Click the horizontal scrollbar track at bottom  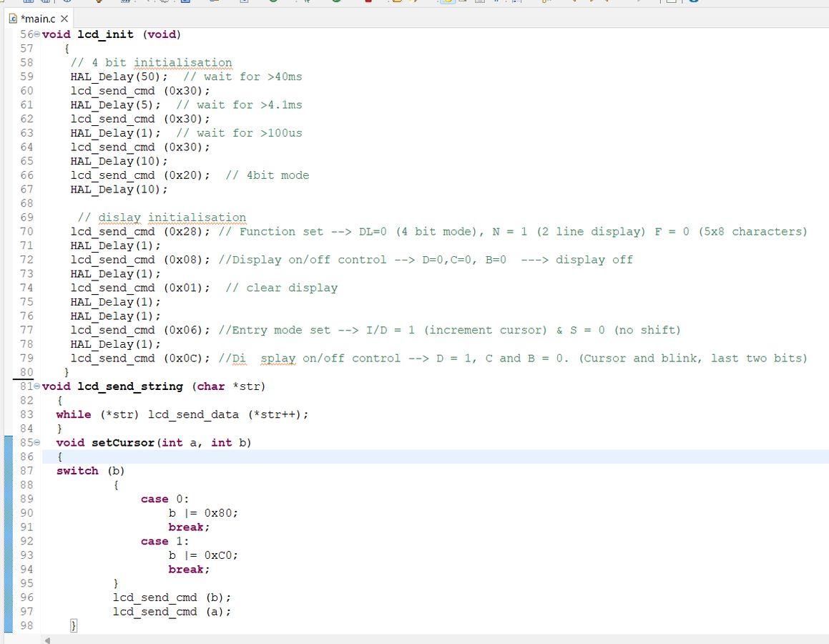(429, 640)
